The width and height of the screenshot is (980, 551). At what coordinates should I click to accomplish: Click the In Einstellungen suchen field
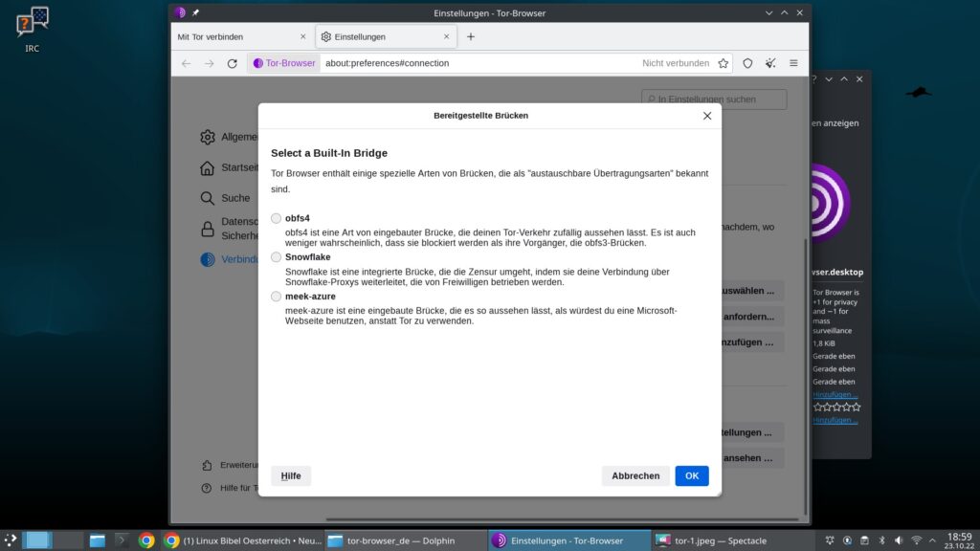point(714,99)
